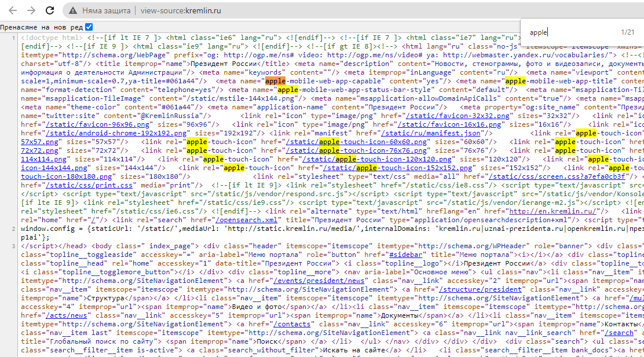Click the 1/21 match counter in find bar

point(628,32)
